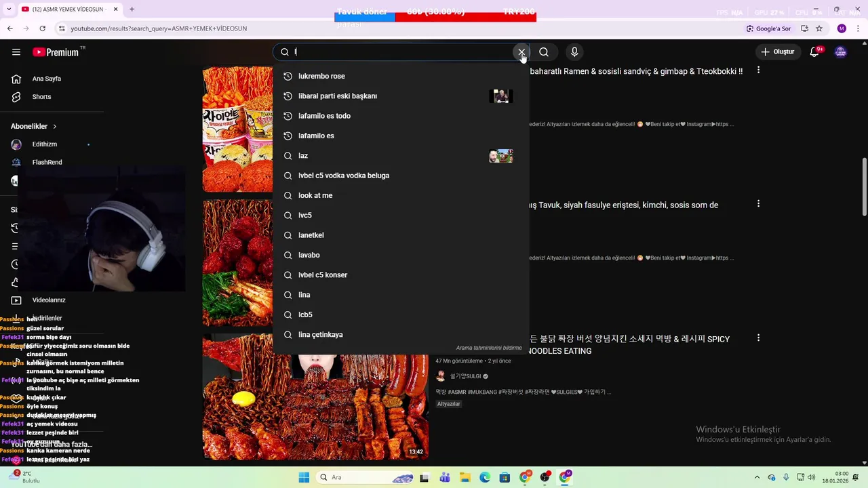Click install app icon in address bar
The width and height of the screenshot is (868, 488).
tap(804, 28)
